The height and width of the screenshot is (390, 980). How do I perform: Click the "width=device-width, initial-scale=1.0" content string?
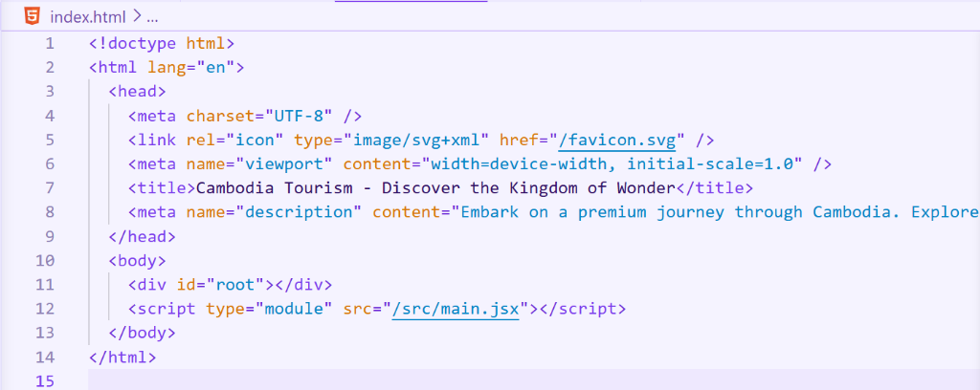pos(612,164)
